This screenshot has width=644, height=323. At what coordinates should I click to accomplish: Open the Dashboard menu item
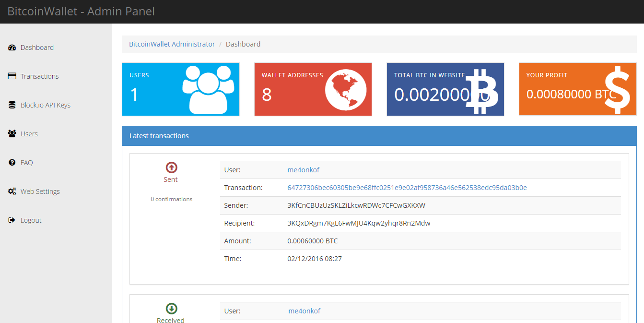point(37,48)
